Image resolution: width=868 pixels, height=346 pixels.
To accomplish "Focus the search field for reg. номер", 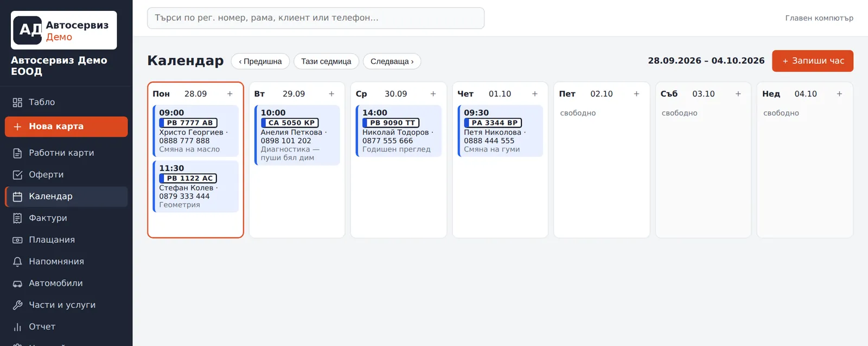I will pos(316,18).
